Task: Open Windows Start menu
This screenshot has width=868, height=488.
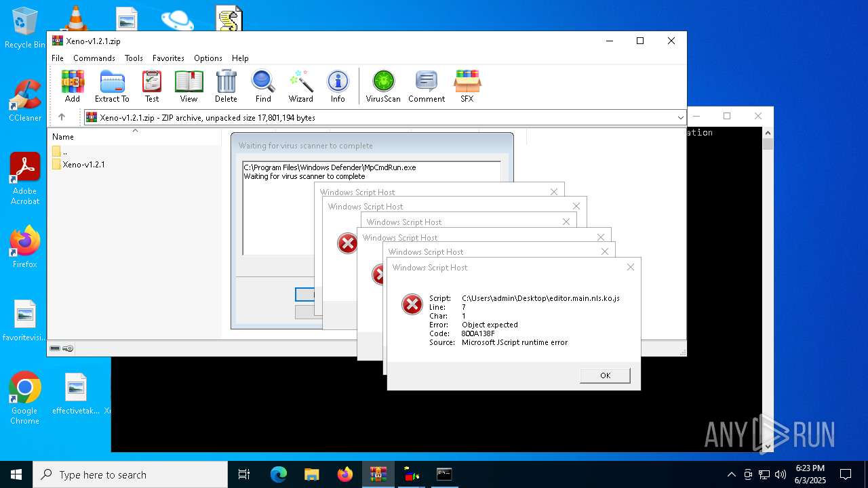Action: [16, 474]
